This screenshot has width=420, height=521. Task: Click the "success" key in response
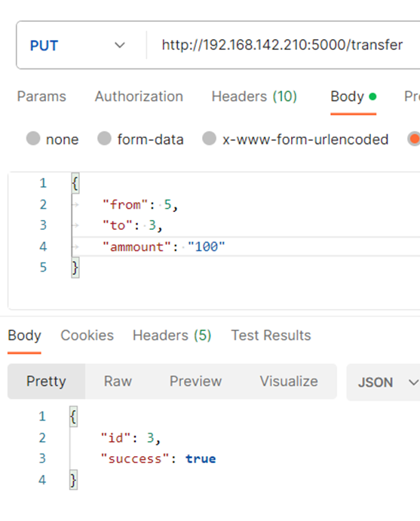coord(135,459)
